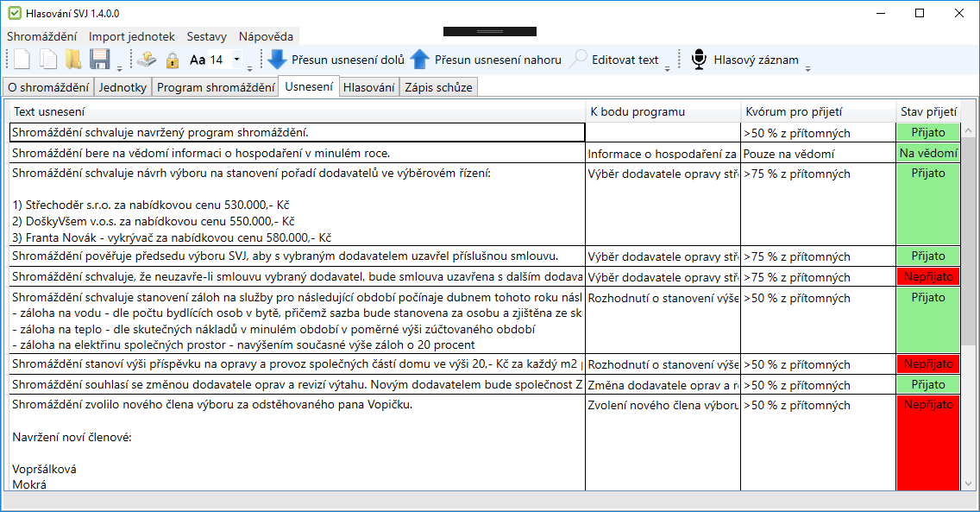
Task: Expand toolbar overflow next to Hlasový záznam
Action: pos(807,68)
